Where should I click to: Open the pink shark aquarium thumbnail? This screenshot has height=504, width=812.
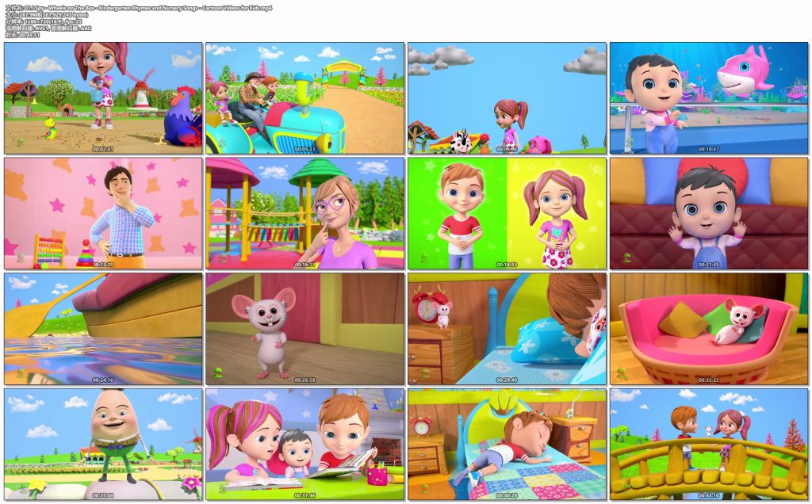pos(709,98)
